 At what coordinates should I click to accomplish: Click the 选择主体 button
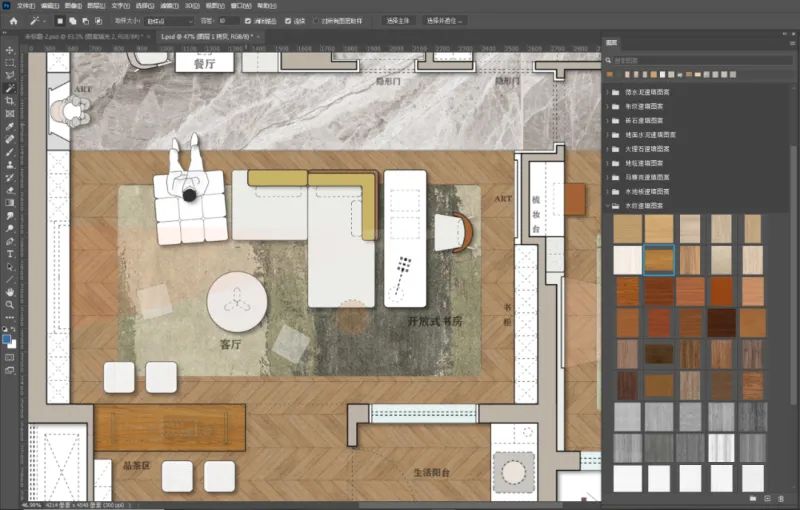tap(399, 20)
